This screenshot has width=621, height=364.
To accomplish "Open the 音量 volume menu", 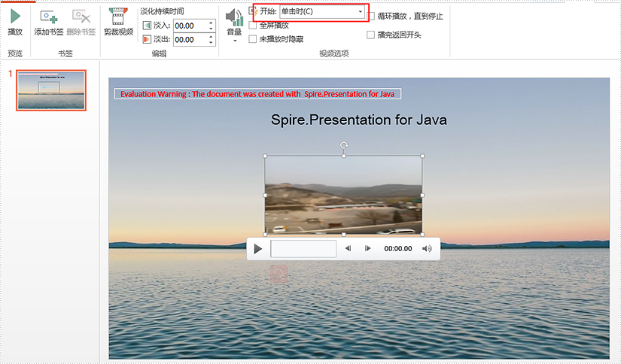I will 234,25.
